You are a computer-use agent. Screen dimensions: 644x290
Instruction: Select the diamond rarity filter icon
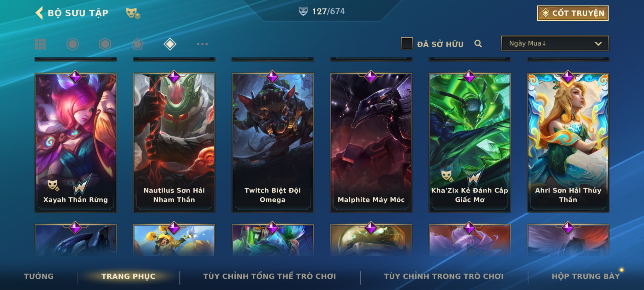point(170,44)
